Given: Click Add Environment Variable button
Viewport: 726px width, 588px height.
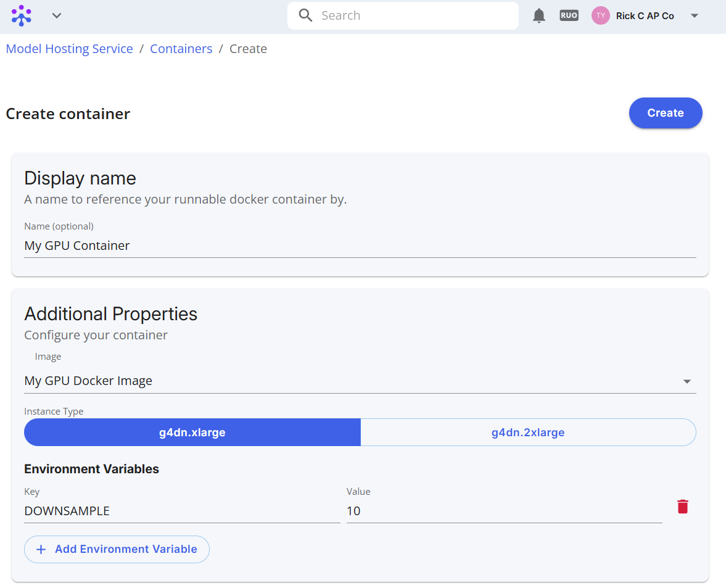Looking at the screenshot, I should pyautogui.click(x=117, y=550).
